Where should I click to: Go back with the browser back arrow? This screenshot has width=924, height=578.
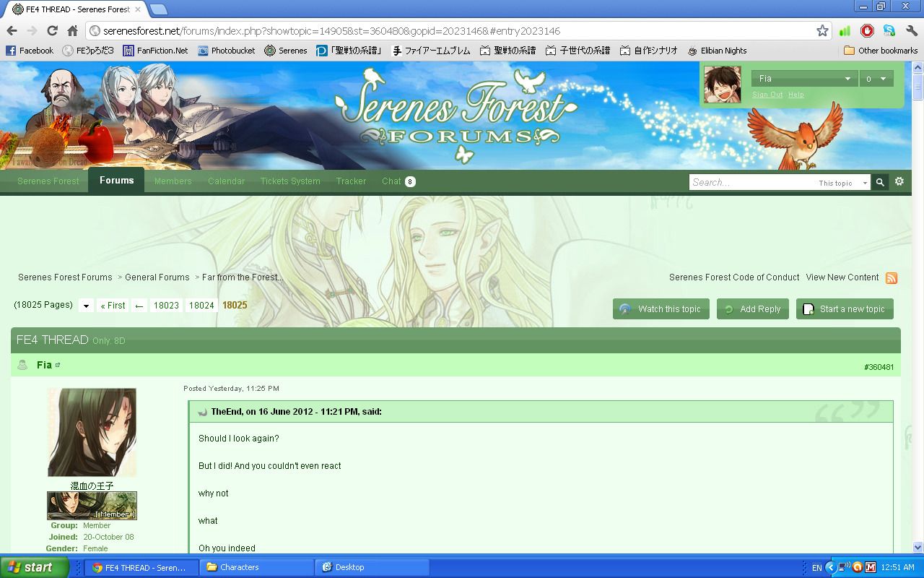click(x=12, y=30)
